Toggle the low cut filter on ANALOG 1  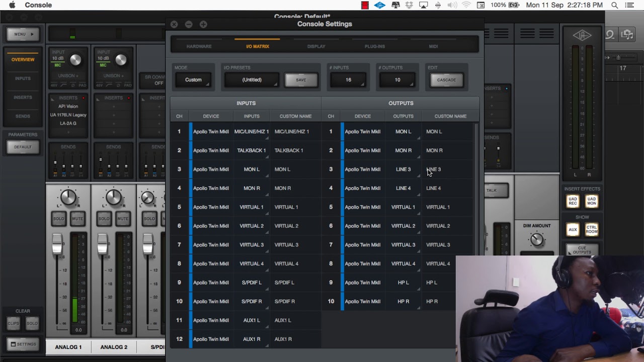(x=64, y=86)
